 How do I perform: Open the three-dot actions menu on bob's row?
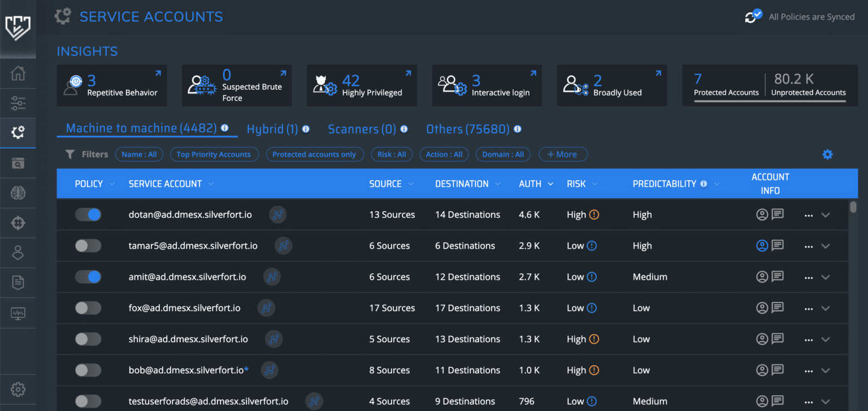click(x=808, y=370)
